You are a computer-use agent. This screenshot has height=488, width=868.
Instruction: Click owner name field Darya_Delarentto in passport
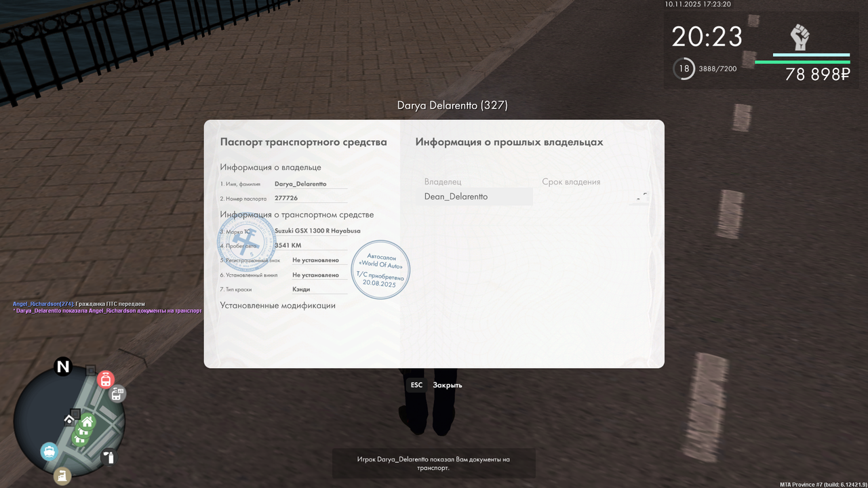point(311,184)
